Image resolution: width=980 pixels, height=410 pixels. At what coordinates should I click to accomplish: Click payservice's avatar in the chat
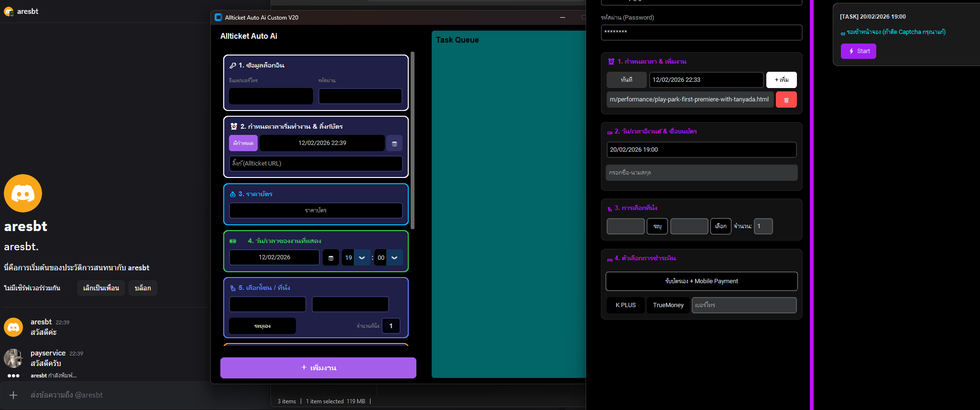(13, 358)
